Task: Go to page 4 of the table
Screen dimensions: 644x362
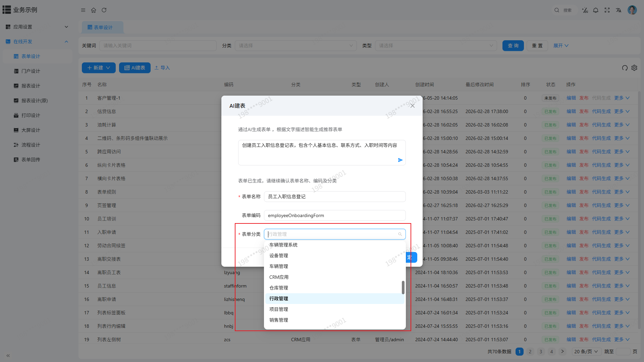Action: pos(551,352)
